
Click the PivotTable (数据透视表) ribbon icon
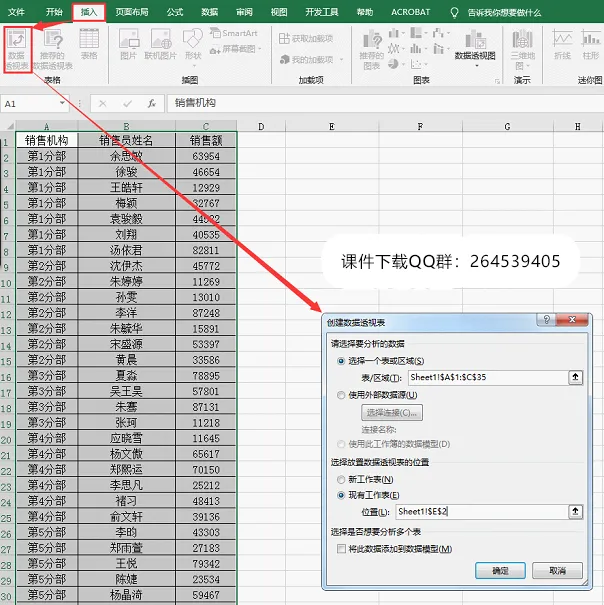tap(17, 49)
